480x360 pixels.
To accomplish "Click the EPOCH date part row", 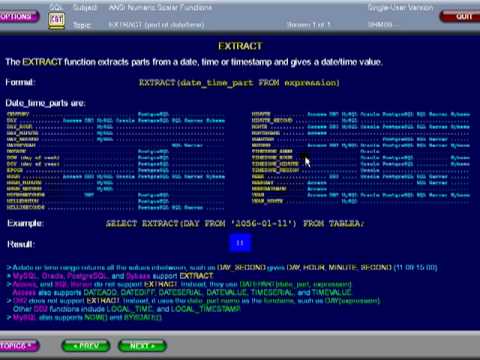I will [x=116, y=170].
